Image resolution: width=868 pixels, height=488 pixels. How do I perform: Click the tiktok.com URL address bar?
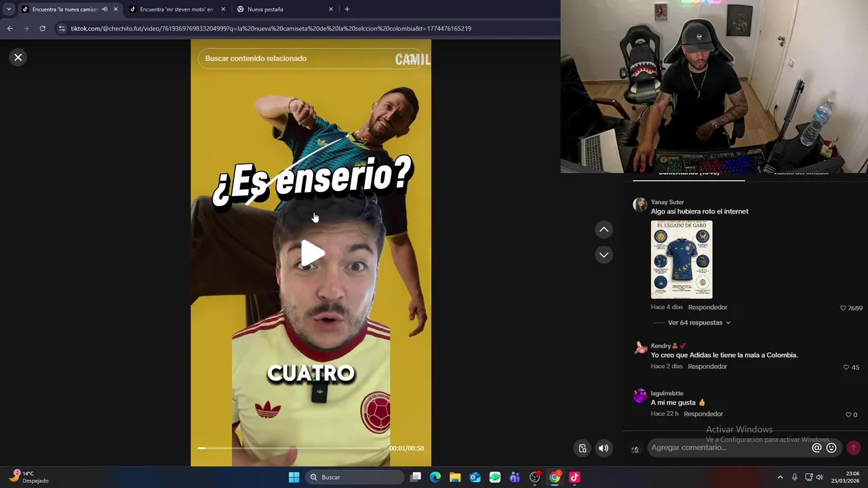271,28
